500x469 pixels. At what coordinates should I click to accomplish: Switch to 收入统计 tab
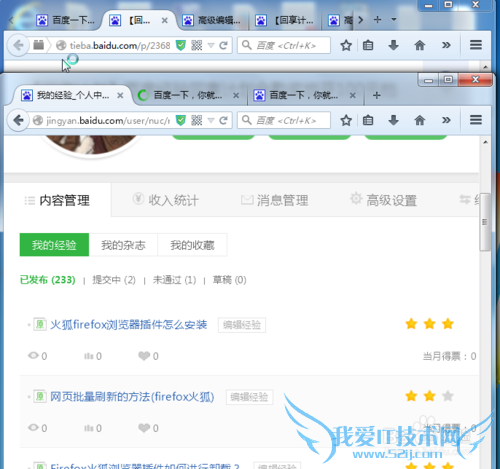(166, 200)
